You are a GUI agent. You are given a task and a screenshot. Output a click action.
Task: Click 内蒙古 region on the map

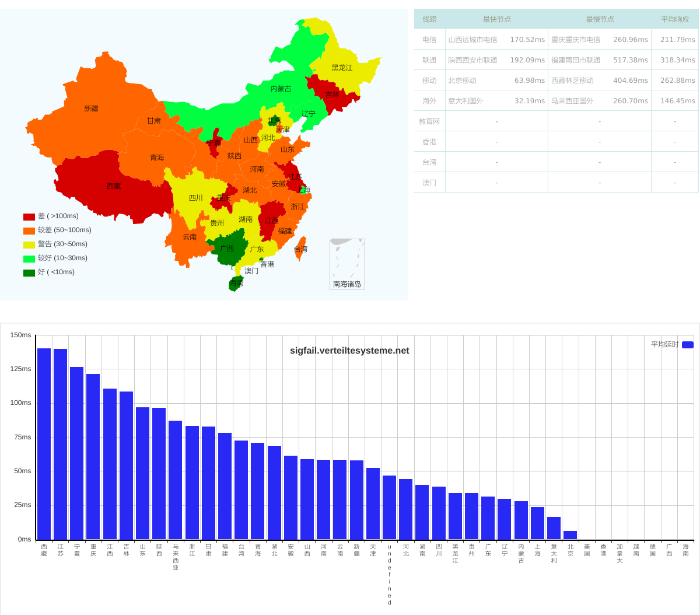coord(281,89)
